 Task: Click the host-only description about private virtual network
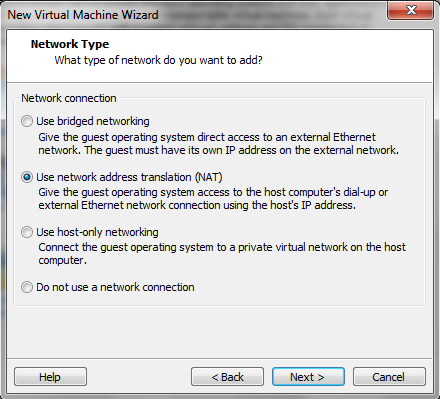pyautogui.click(x=222, y=254)
